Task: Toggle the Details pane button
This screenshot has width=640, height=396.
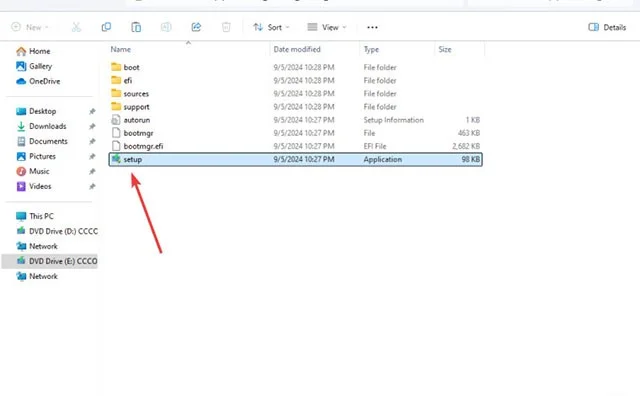Action: pyautogui.click(x=607, y=27)
